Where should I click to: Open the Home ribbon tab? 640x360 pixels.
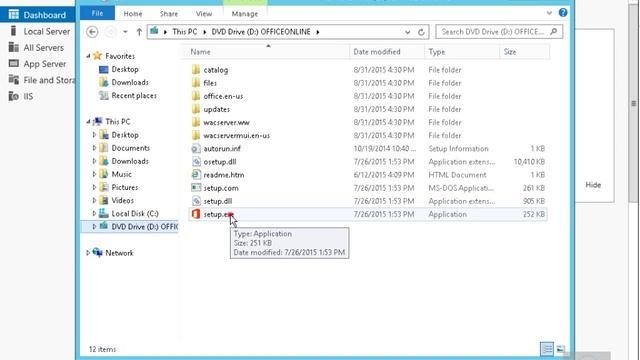(133, 14)
